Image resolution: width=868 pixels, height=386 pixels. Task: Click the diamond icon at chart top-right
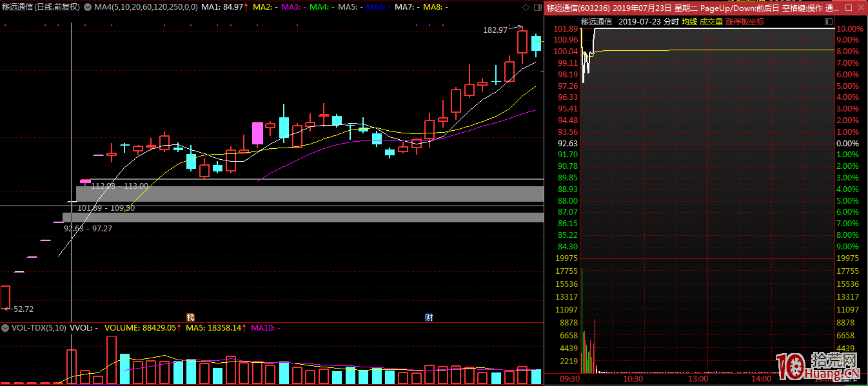point(525,7)
